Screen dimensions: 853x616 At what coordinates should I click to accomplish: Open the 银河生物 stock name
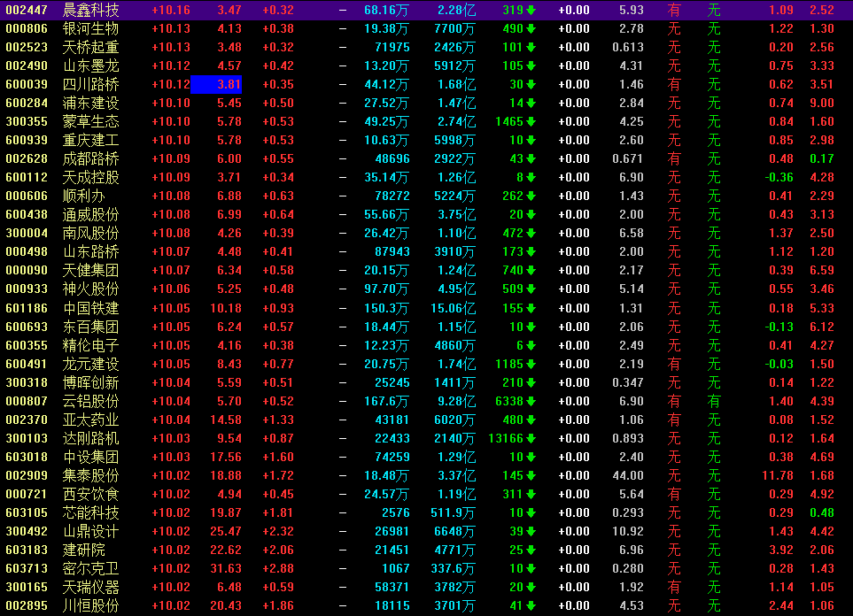[x=90, y=29]
